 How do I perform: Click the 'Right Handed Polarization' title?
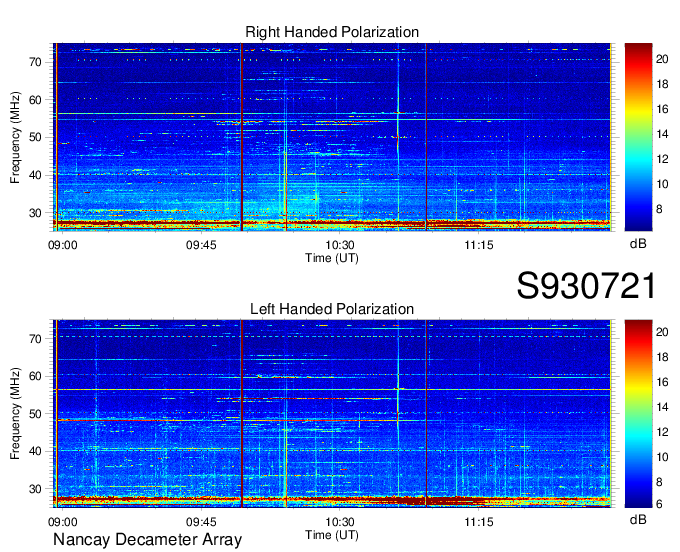coord(332,32)
